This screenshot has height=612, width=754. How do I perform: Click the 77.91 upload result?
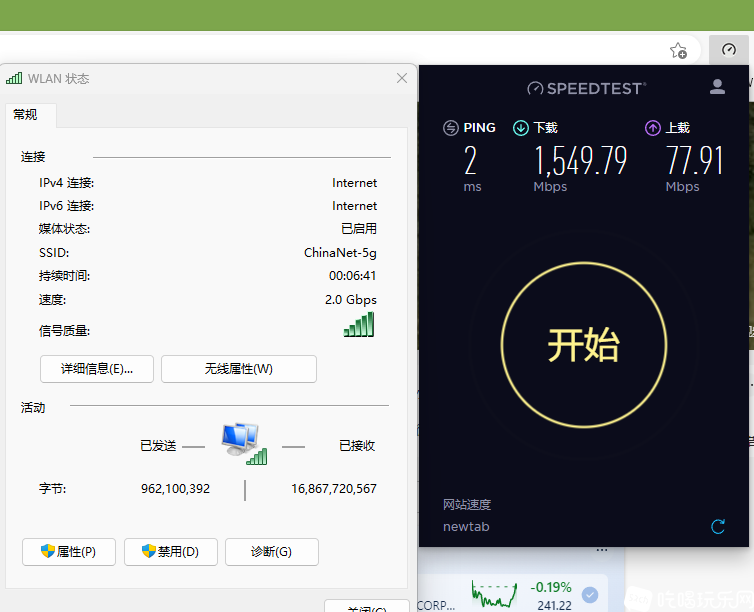(694, 161)
